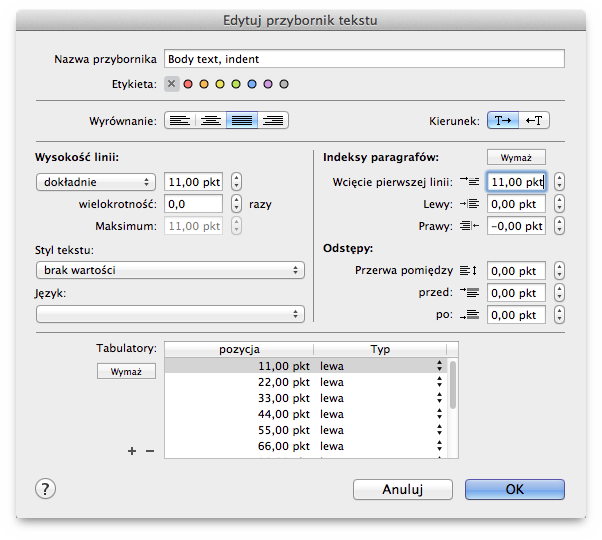
Task: Click the first line indent stepper
Action: (x=559, y=182)
